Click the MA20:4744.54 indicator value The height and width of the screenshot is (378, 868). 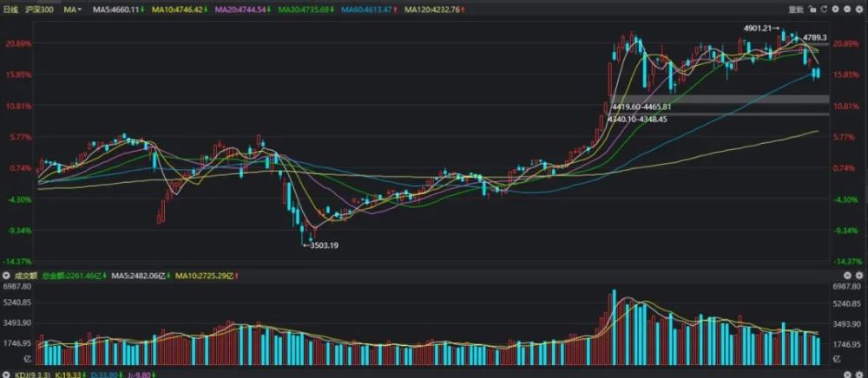(240, 9)
